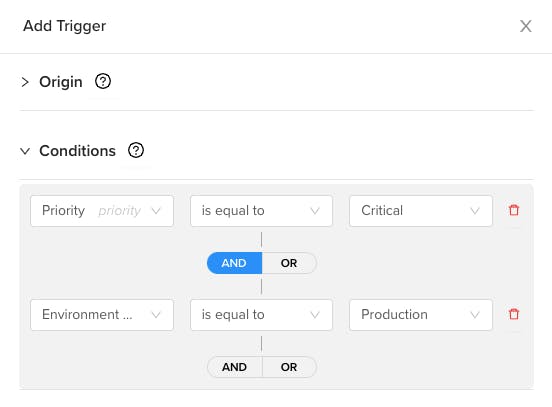Click the Conditions section heading
Image resolution: width=552 pixels, height=407 pixels.
tap(77, 151)
